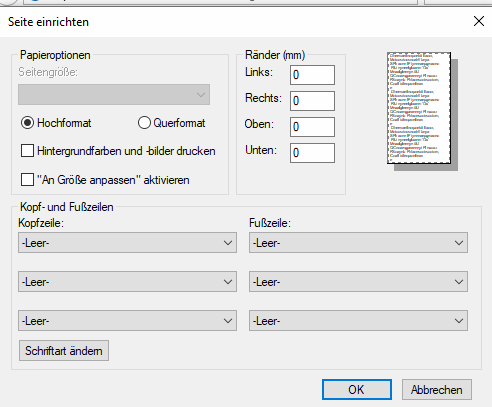Cancel the dialog with Abbrechen
Viewport: 492px width, 407px height.
(437, 389)
